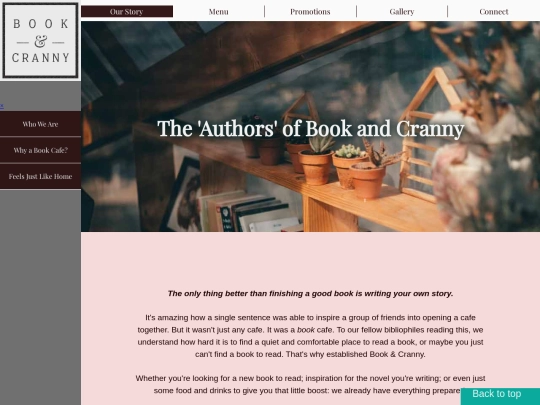This screenshot has width=540, height=405.
Task: Jump to the Who We Are section
Action: tap(40, 124)
